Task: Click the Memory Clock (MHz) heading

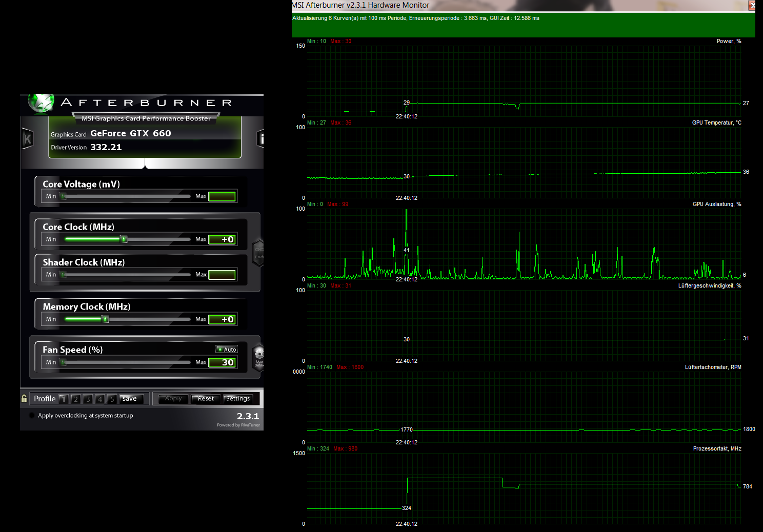Action: [x=87, y=306]
